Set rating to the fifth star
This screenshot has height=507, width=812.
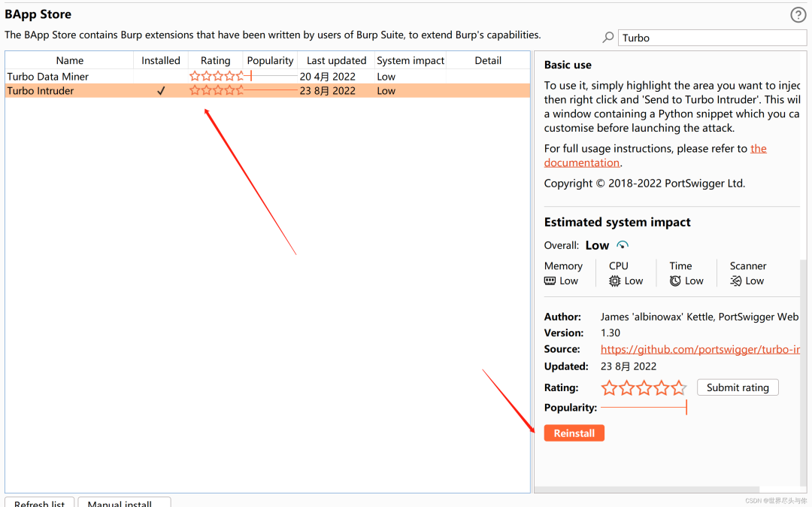point(678,387)
